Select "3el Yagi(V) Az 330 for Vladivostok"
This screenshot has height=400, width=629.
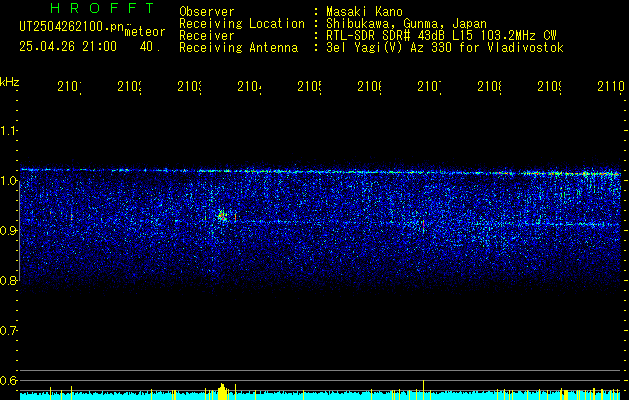click(445, 48)
